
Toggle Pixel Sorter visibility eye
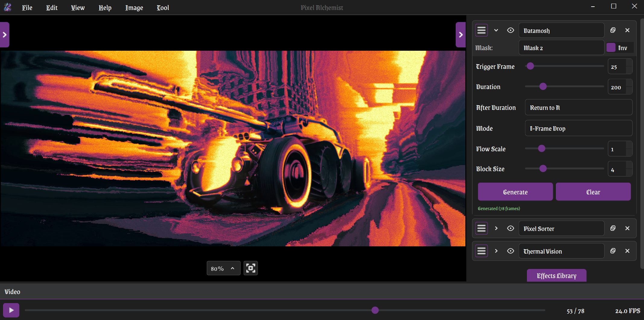tap(511, 228)
